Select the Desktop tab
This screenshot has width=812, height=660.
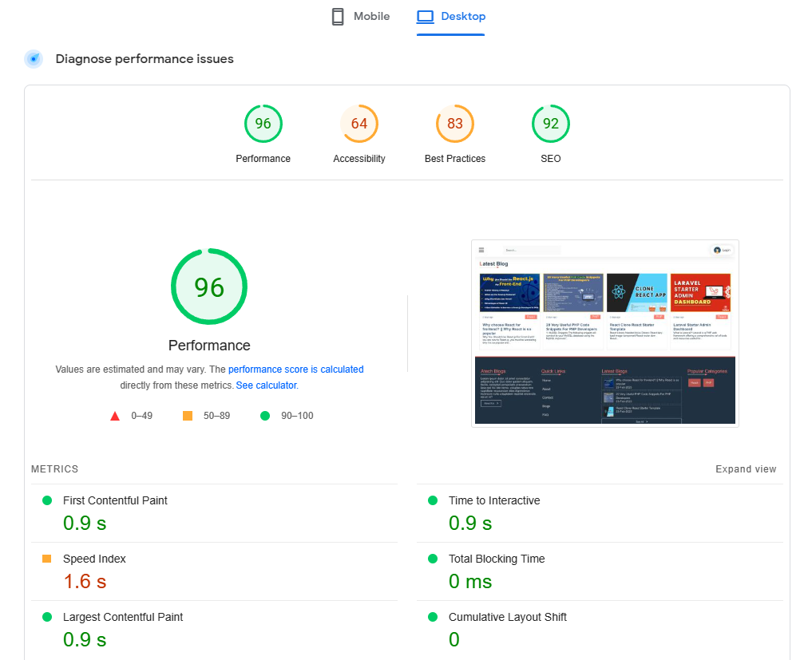(x=451, y=17)
